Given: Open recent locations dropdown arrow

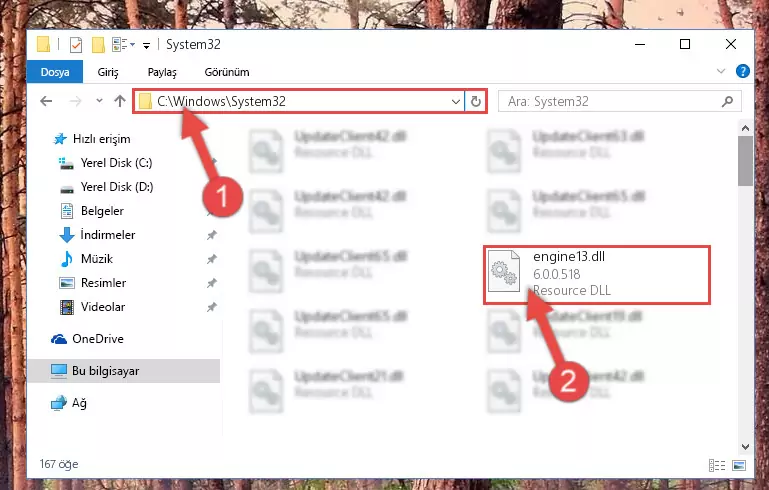Looking at the screenshot, I should click(99, 101).
